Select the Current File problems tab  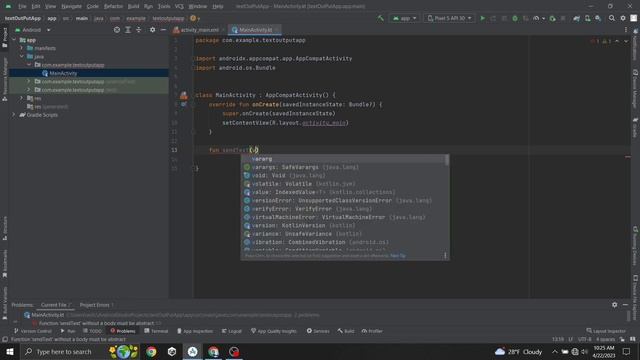(56, 305)
